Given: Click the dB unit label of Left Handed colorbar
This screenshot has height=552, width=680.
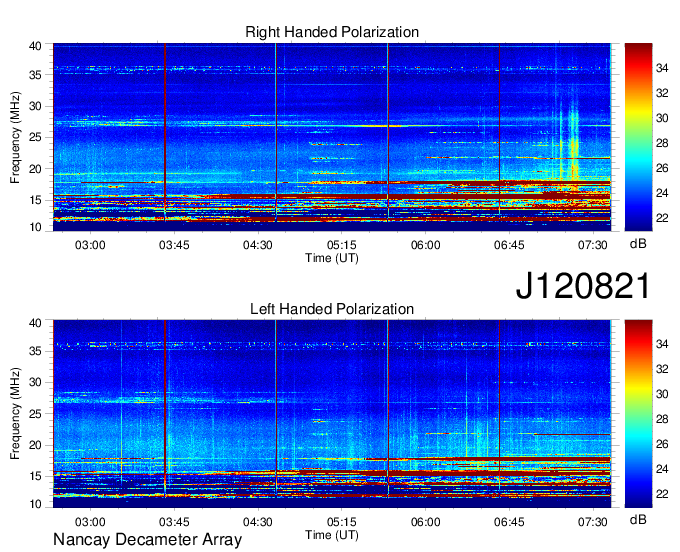Looking at the screenshot, I should pos(638,519).
